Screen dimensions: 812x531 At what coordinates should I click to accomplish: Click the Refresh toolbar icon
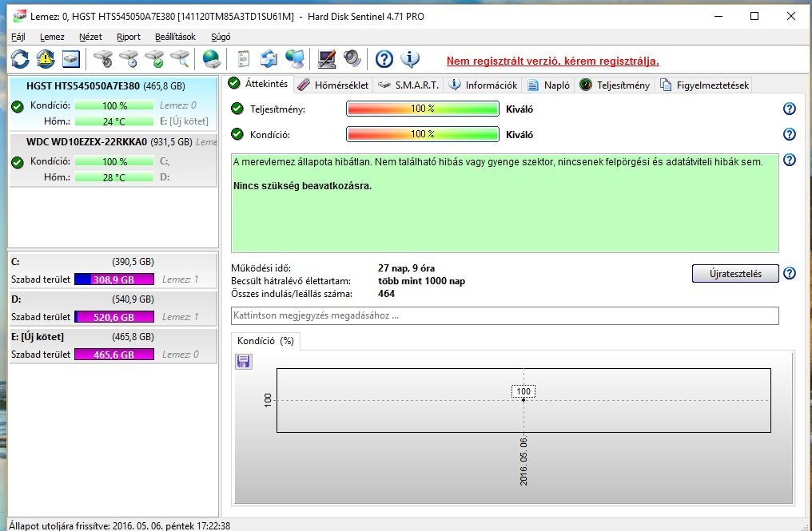tap(20, 59)
